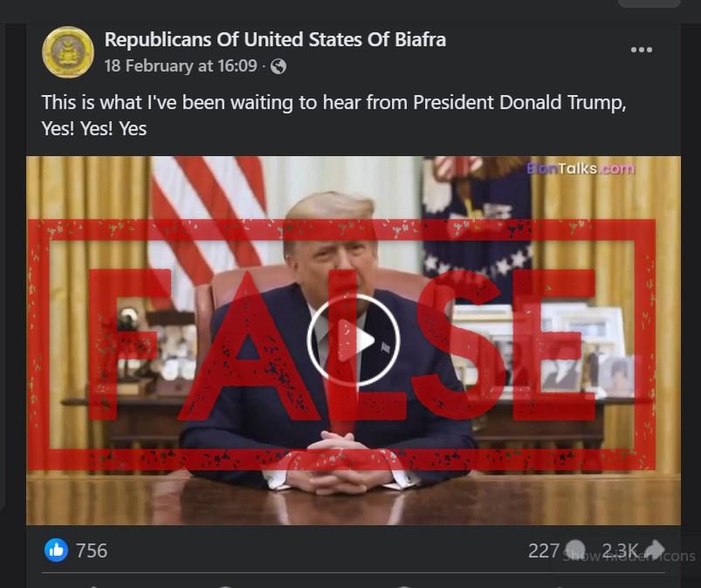Click the BonTalks.com watermark
This screenshot has height=588, width=701.
pyautogui.click(x=581, y=168)
